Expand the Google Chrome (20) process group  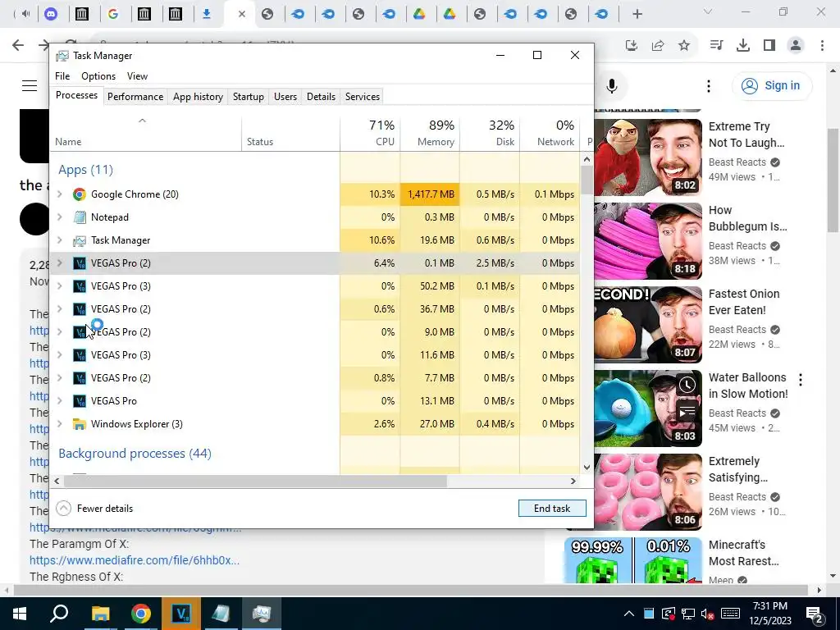pyautogui.click(x=60, y=194)
